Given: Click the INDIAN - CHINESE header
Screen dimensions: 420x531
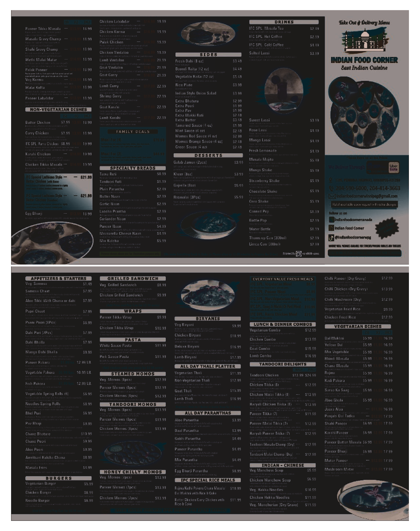Looking at the screenshot, I should pos(283,465).
